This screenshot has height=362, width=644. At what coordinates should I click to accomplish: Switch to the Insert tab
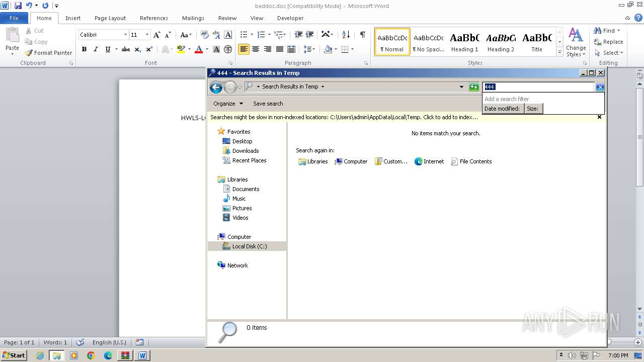pos(73,18)
